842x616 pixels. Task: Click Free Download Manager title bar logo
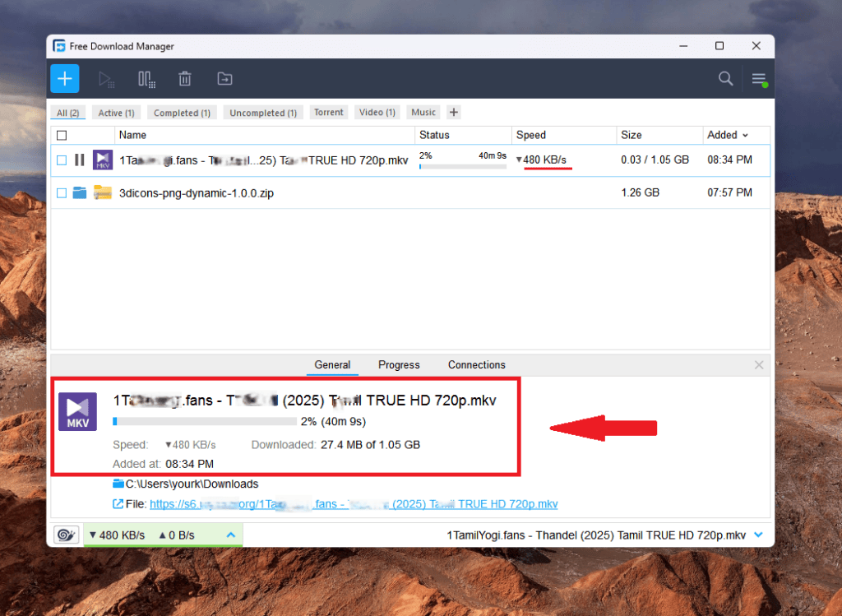tap(59, 46)
